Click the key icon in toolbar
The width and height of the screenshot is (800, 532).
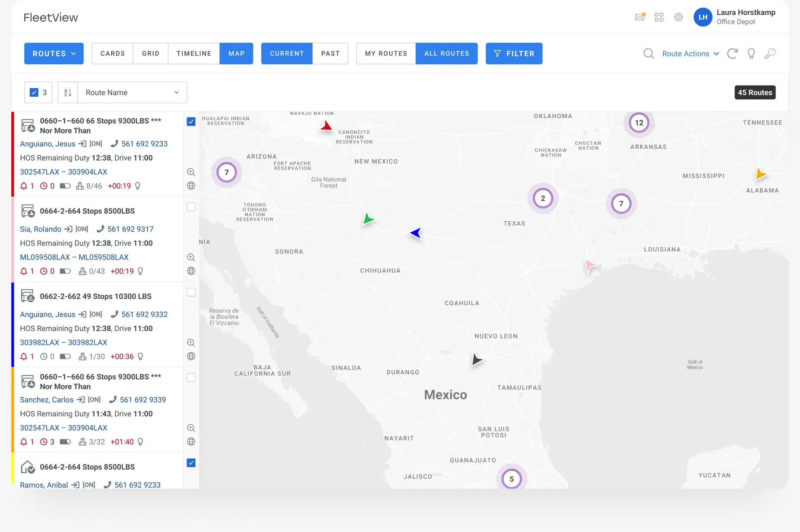click(x=770, y=54)
